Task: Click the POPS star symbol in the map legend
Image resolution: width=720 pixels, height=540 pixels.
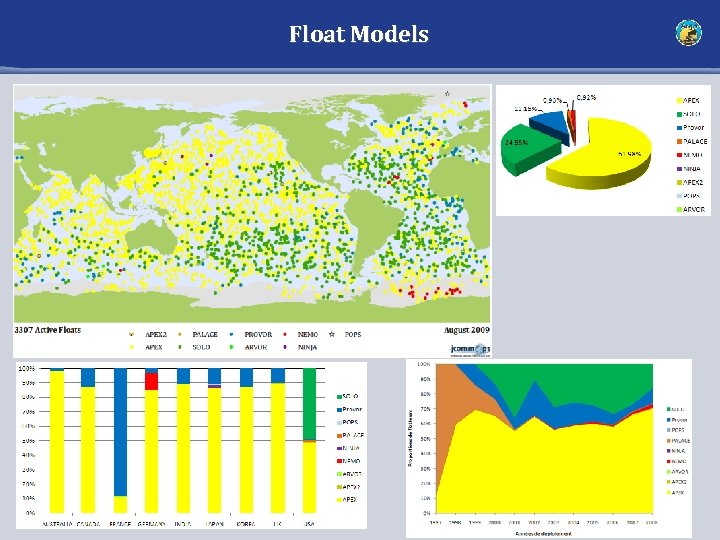Action: pos(332,334)
